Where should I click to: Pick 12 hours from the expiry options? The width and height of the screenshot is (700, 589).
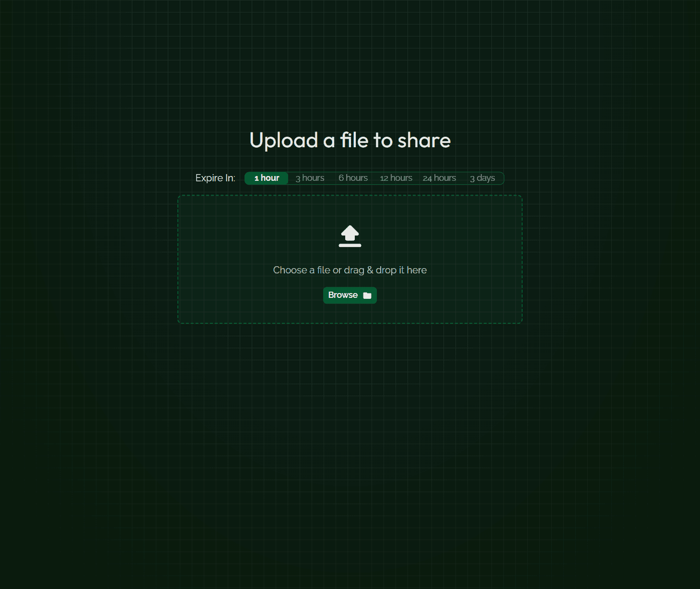(396, 178)
